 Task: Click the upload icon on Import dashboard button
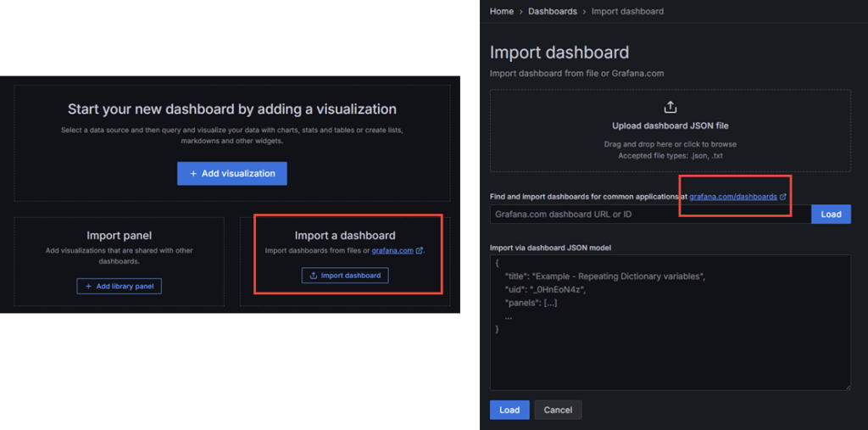tap(313, 276)
